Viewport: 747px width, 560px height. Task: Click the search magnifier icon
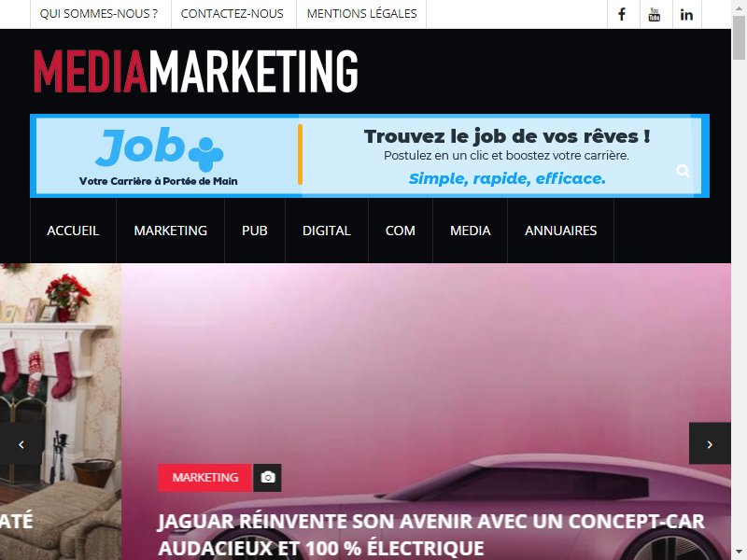(x=683, y=171)
